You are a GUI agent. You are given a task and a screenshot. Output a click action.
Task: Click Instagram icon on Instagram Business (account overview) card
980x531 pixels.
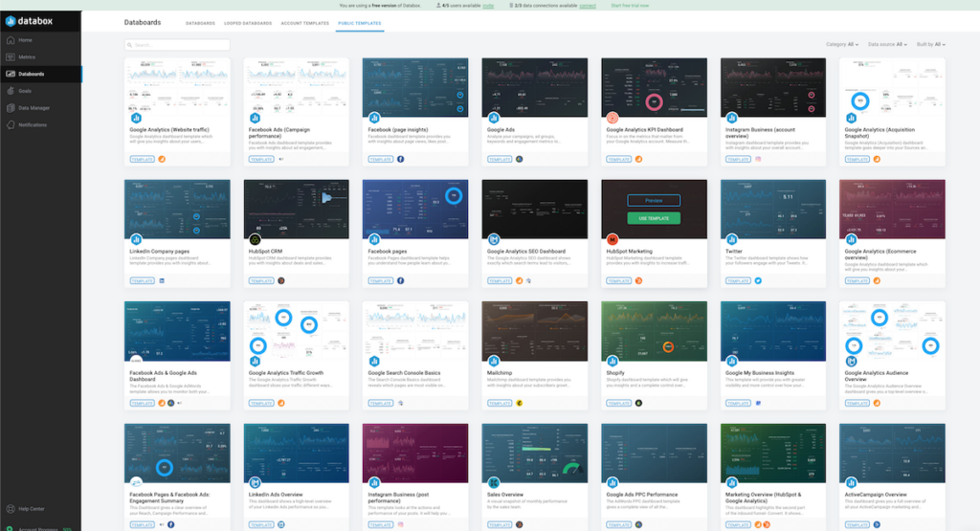758,159
